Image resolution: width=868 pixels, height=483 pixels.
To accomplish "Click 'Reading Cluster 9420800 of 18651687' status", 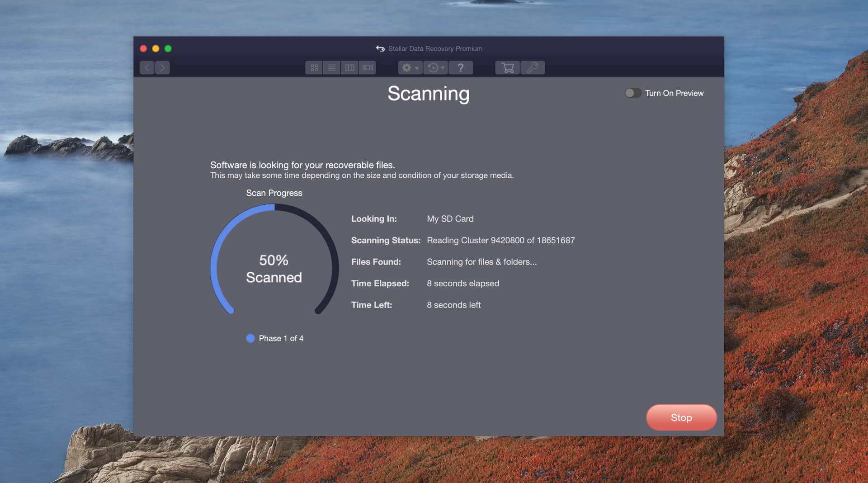I will pyautogui.click(x=501, y=241).
